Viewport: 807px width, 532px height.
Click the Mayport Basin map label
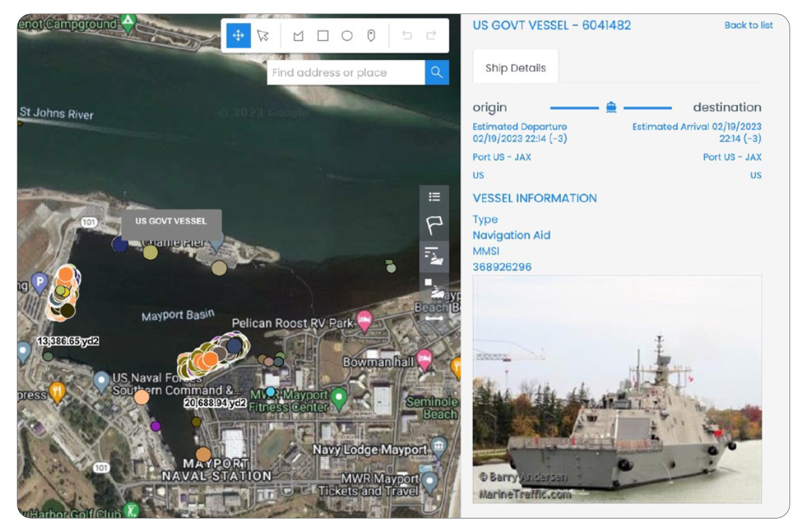tap(178, 315)
